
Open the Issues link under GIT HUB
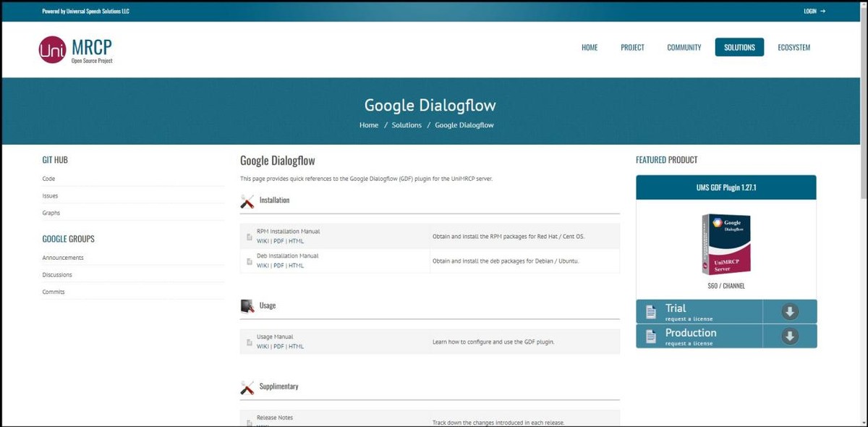[50, 196]
